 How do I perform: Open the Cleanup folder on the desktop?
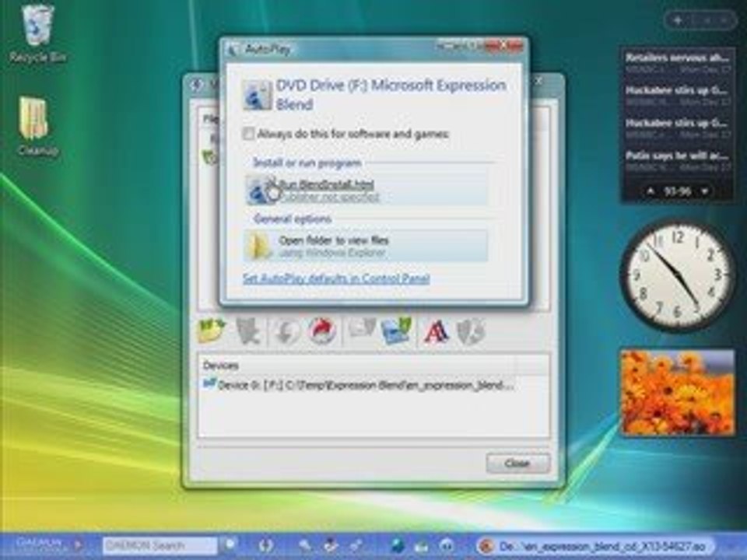click(x=37, y=126)
